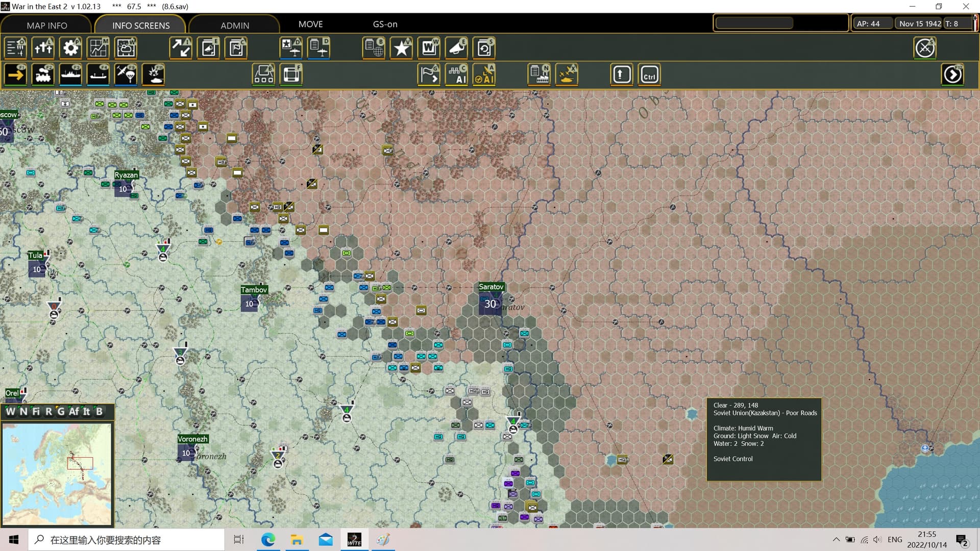
Task: Click the flag with arrow icon (G)
Action: tap(429, 74)
